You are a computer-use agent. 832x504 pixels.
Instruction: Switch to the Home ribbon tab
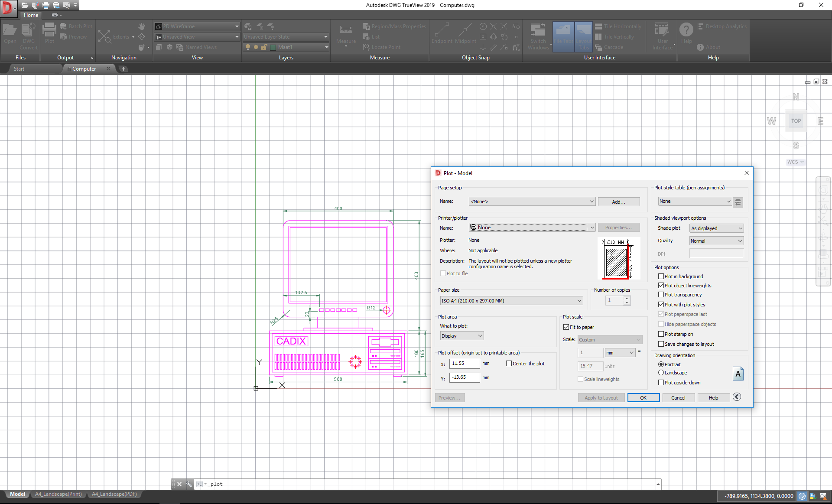pos(31,15)
